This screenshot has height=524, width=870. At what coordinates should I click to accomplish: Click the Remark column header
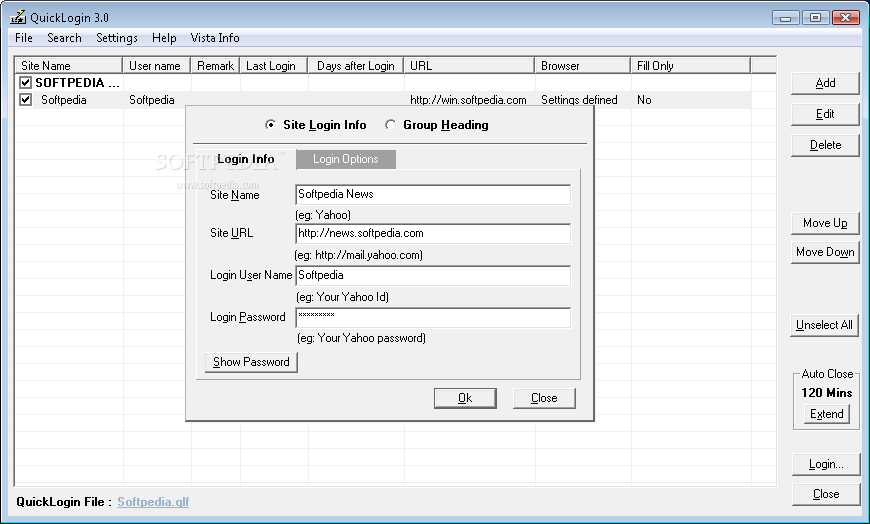point(215,66)
